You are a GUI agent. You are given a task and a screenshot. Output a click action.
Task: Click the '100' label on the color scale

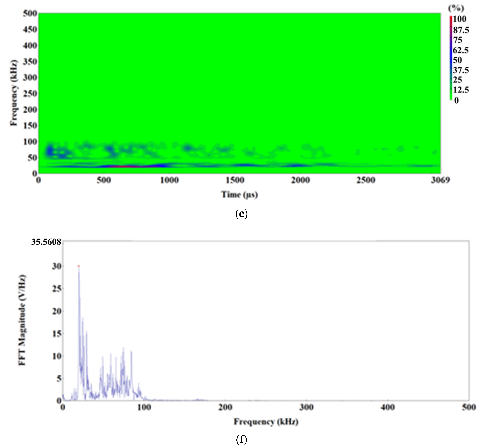tap(459, 19)
